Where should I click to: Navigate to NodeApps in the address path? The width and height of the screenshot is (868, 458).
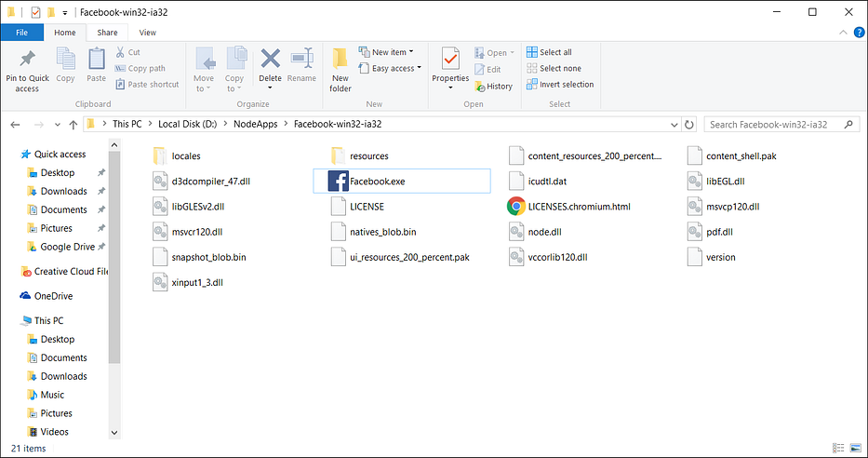pyautogui.click(x=255, y=124)
